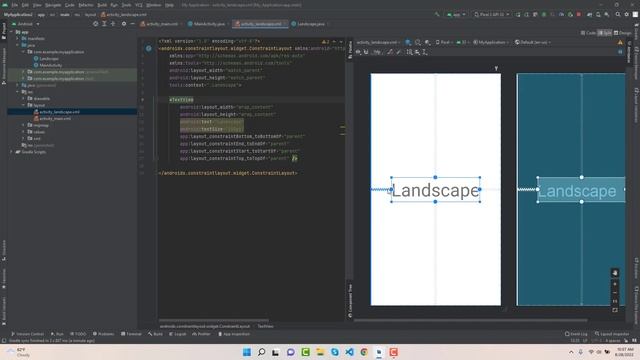Collapse the java folder
Viewport: 640px width, 360px height.
18,45
